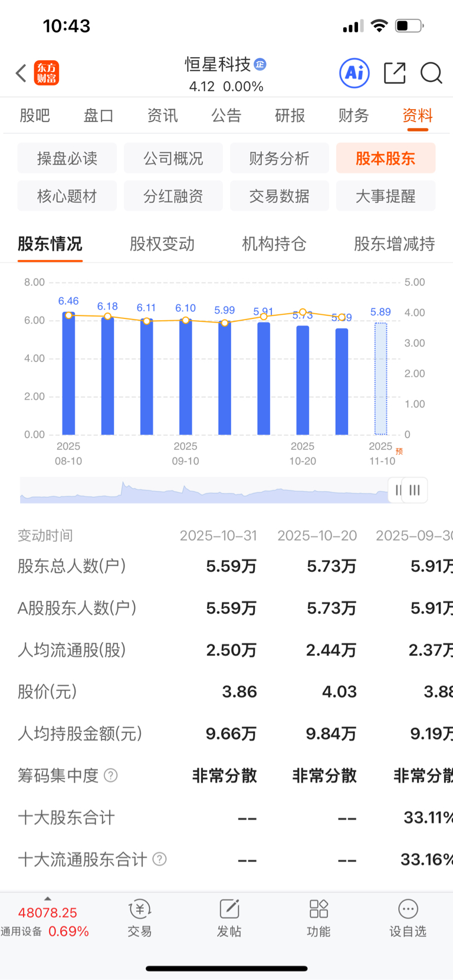Open the search magnifier icon

[x=431, y=73]
